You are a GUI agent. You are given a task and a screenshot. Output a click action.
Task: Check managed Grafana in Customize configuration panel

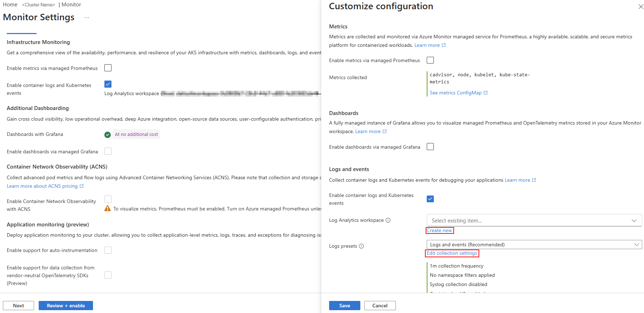coord(430,147)
